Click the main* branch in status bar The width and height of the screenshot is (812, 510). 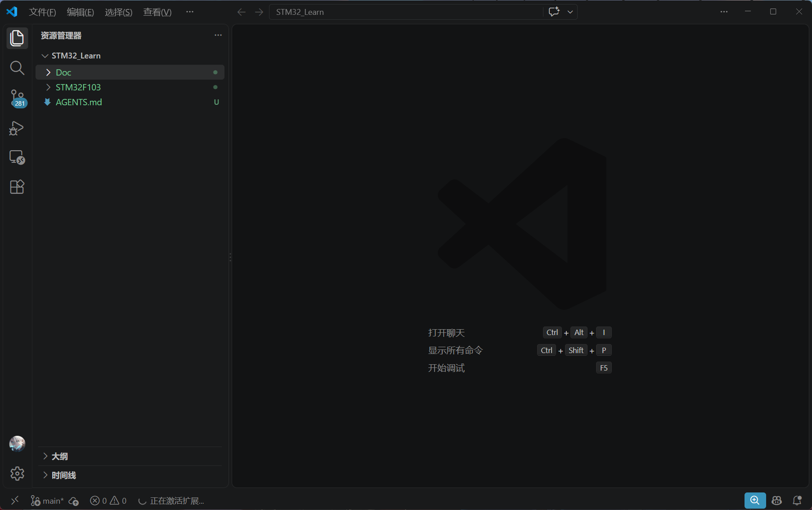(x=47, y=501)
